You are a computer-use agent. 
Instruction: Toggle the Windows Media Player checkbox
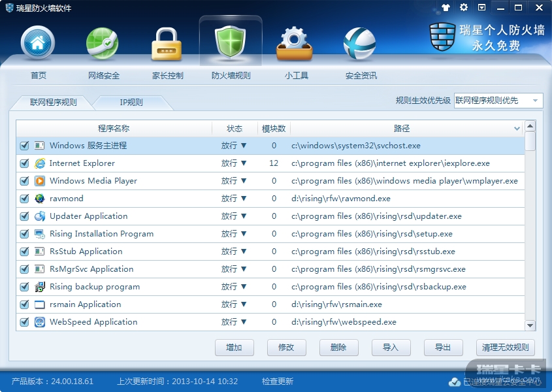[24, 181]
